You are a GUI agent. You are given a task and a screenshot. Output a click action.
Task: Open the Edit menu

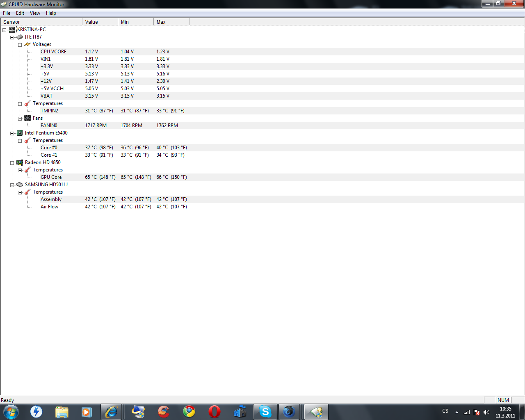tap(20, 13)
